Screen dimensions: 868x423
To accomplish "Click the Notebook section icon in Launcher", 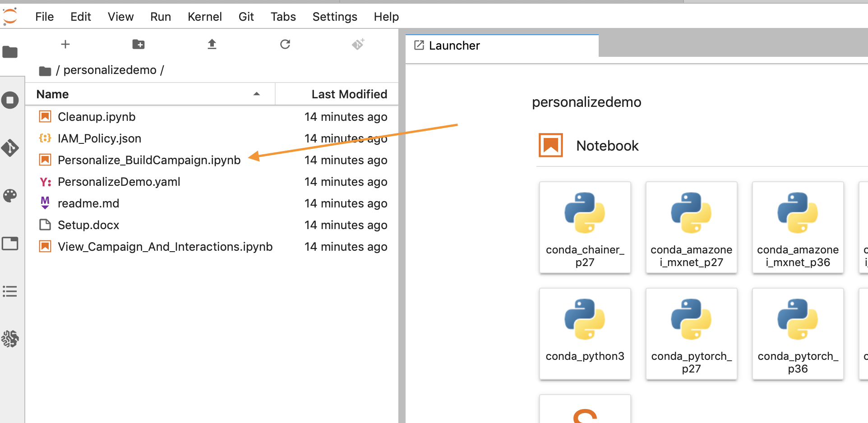I will pyautogui.click(x=551, y=145).
